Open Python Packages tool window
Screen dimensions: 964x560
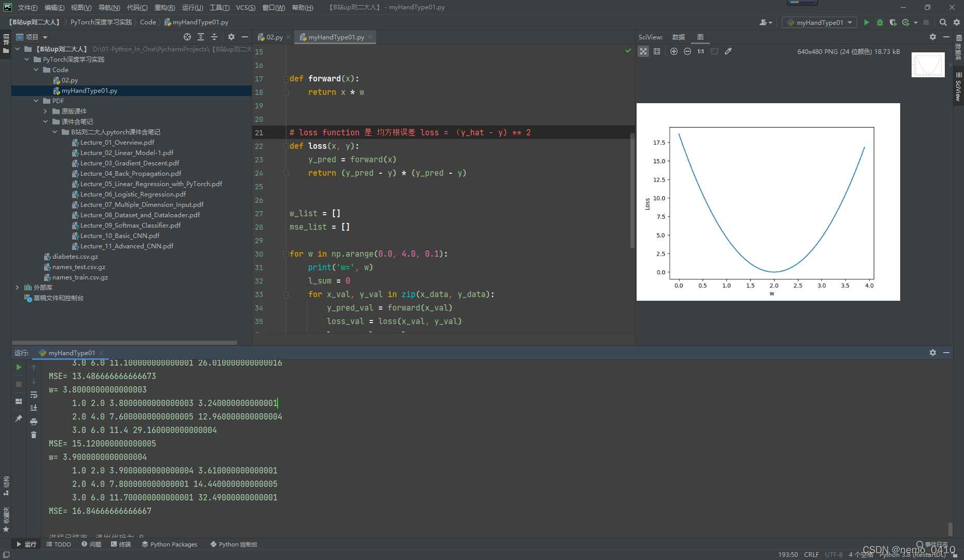(x=170, y=544)
